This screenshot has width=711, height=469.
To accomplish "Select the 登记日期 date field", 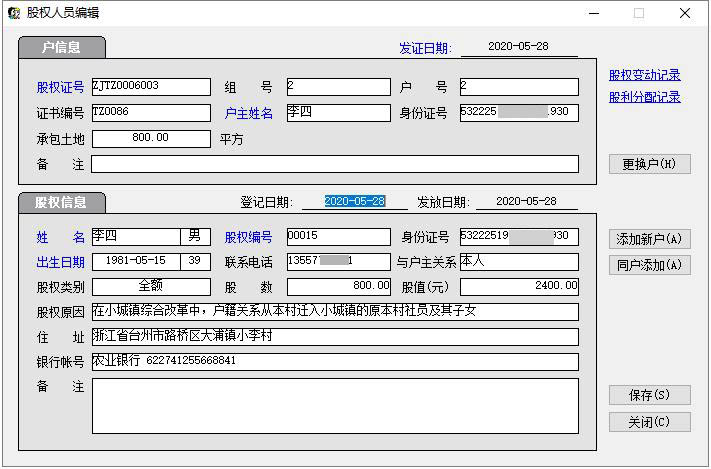I will tap(354, 201).
